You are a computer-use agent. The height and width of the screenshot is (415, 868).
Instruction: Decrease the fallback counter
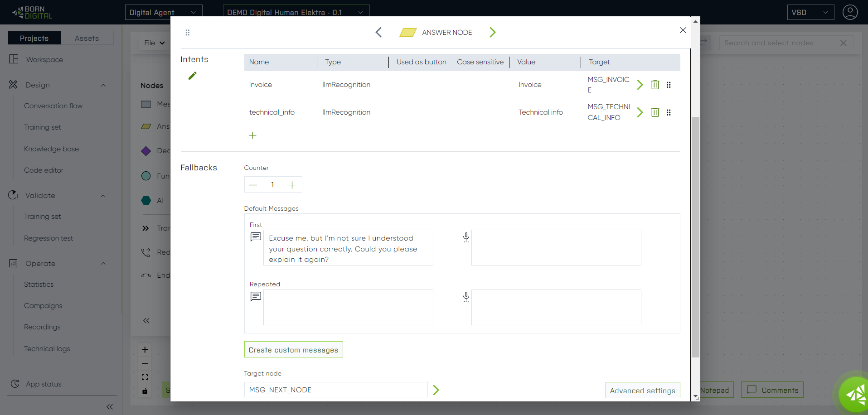tap(253, 185)
